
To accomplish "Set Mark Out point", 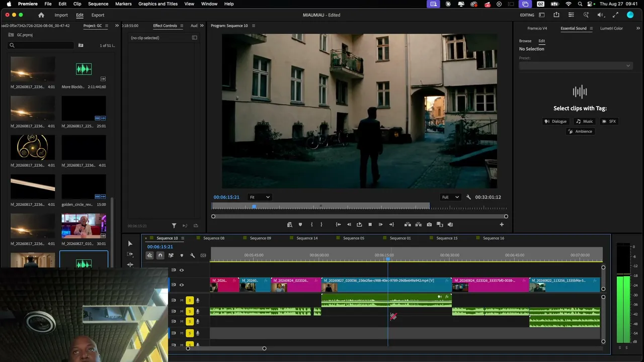I will pyautogui.click(x=321, y=225).
